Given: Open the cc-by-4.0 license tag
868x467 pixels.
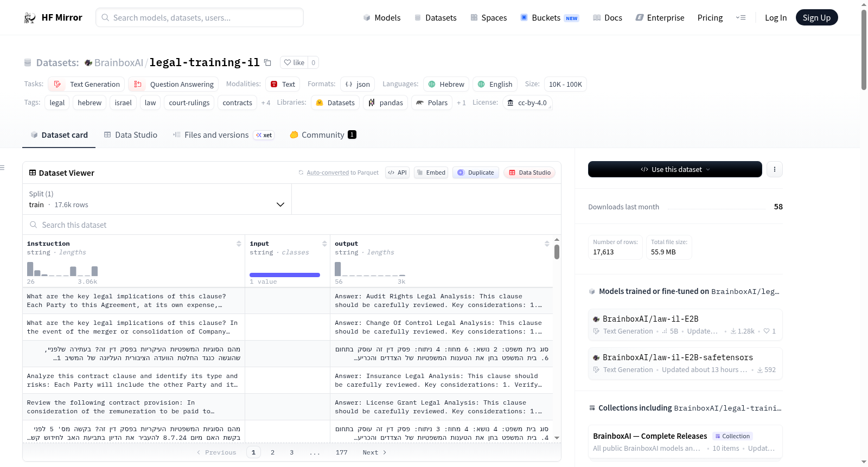Looking at the screenshot, I should [x=527, y=103].
